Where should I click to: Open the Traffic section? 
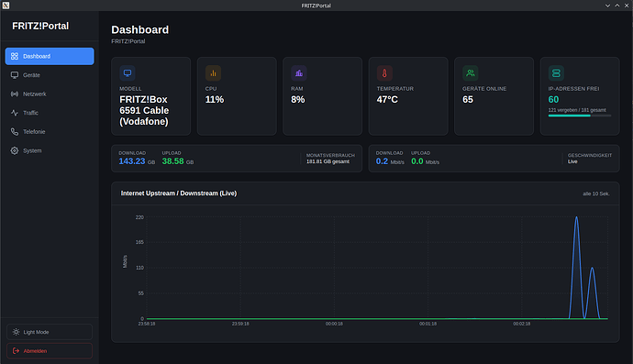50,113
